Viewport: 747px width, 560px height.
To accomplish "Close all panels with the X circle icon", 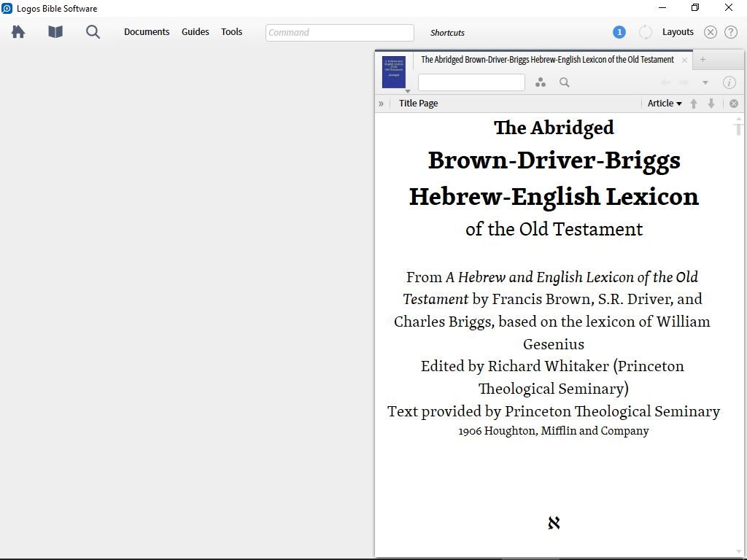I will pyautogui.click(x=711, y=32).
